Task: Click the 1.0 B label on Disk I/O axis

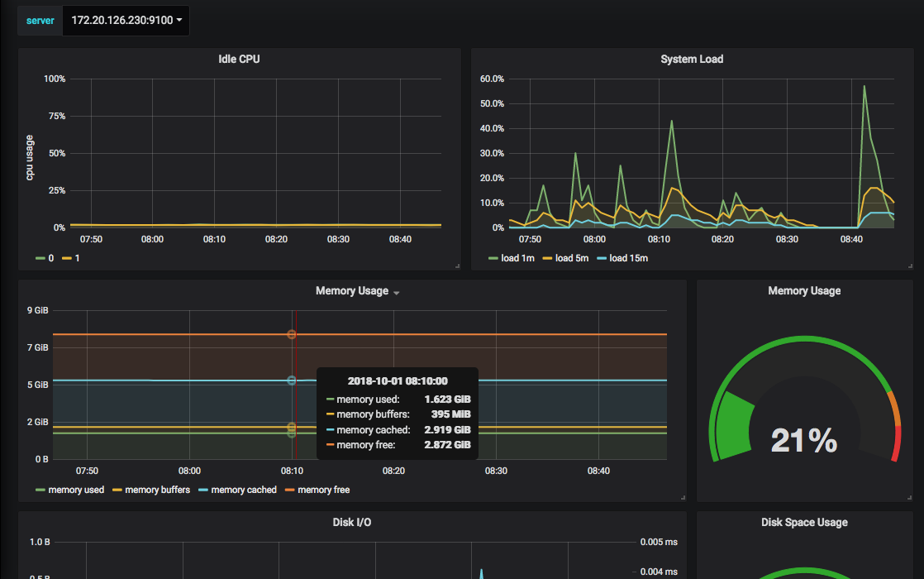Action: (x=40, y=542)
